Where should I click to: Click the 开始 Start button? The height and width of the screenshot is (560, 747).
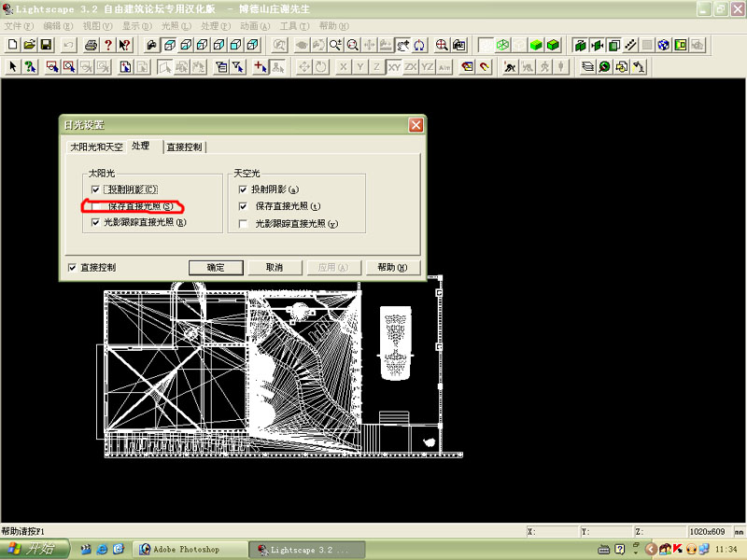(x=34, y=549)
